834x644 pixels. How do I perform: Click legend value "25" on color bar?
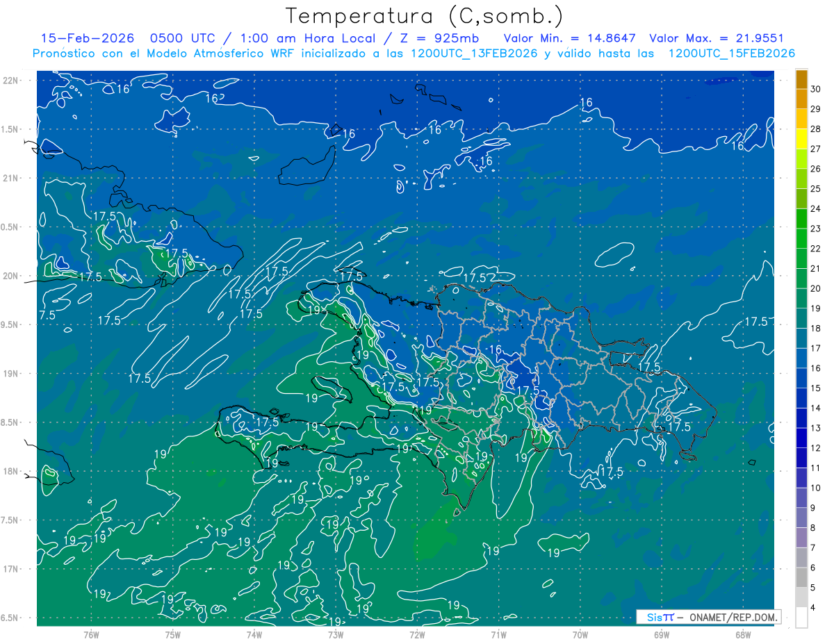[816, 188]
